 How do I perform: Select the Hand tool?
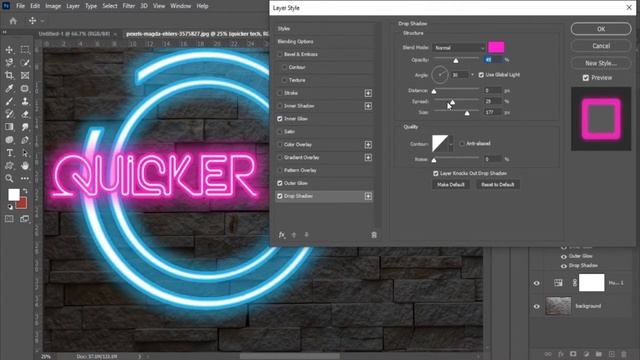25,166
